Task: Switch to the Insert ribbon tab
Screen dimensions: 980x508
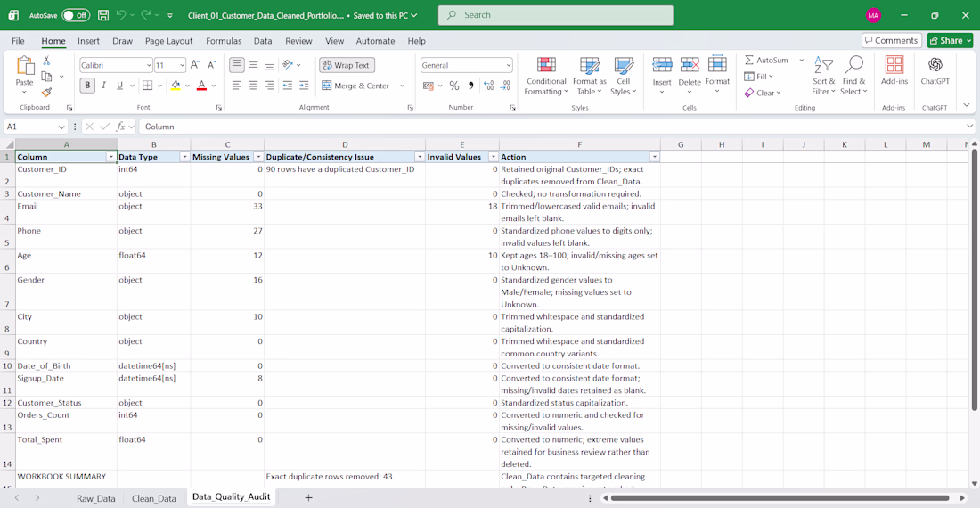Action: tap(89, 41)
